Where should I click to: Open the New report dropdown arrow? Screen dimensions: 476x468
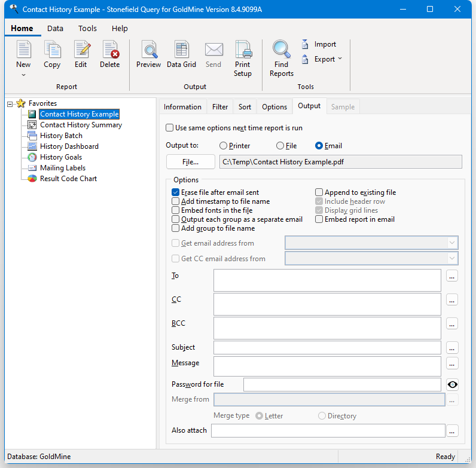[x=23, y=75]
